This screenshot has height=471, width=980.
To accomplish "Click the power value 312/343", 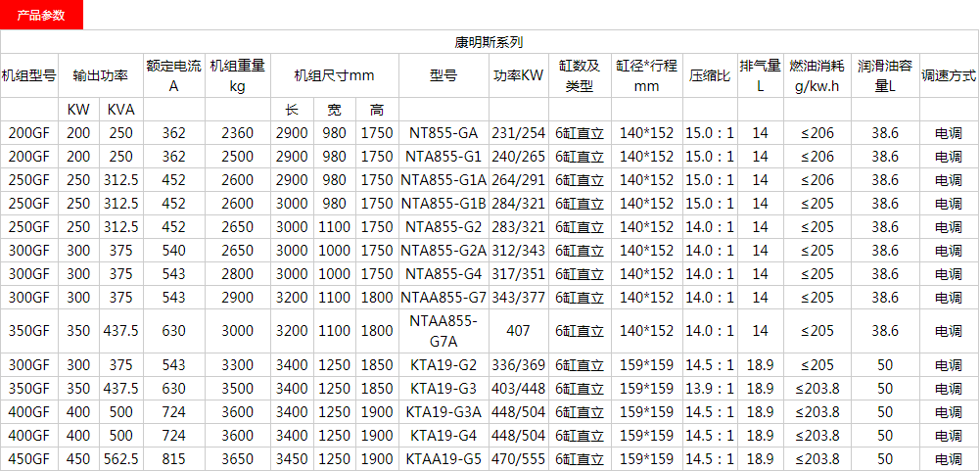I will tap(518, 251).
